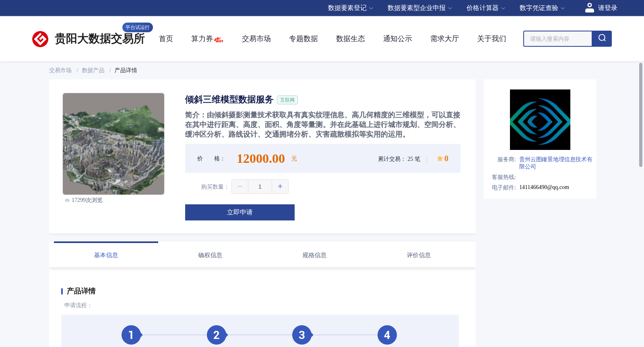The width and height of the screenshot is (644, 347).
Task: Open 关于我们 in main navigation
Action: (492, 39)
